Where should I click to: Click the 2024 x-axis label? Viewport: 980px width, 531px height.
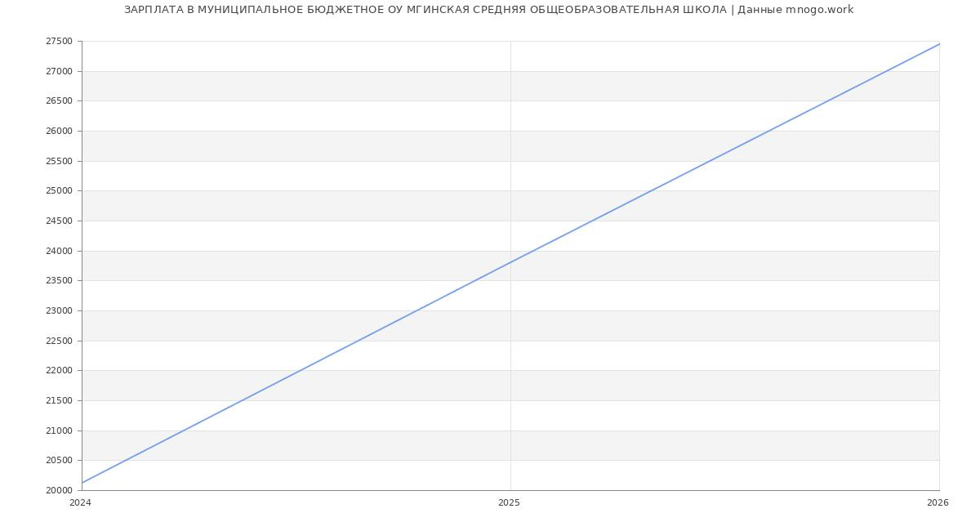(80, 503)
